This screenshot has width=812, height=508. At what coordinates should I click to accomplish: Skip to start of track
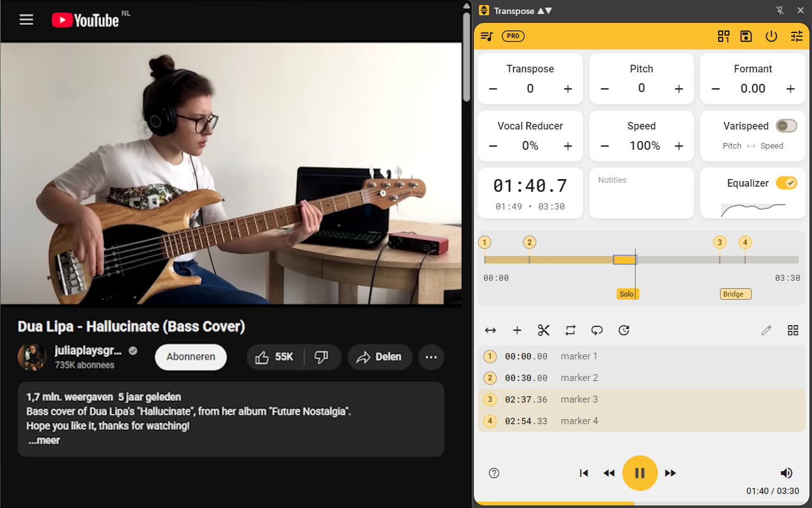pos(584,473)
